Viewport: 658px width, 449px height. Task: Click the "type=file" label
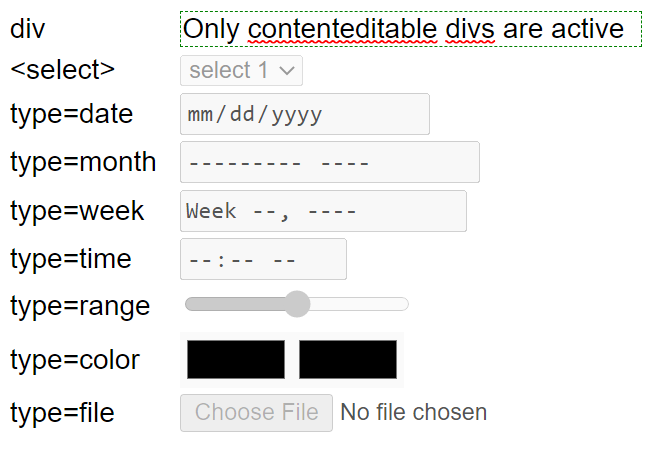tap(62, 412)
